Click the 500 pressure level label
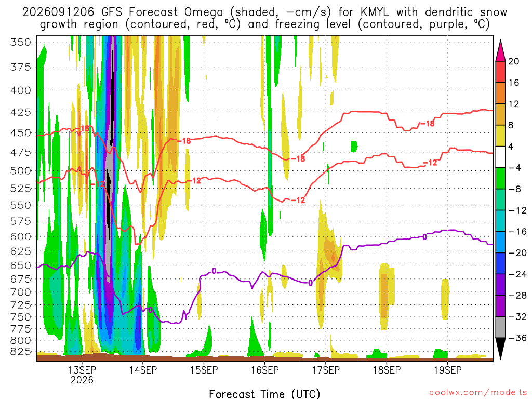The width and height of the screenshot is (532, 399). (21, 171)
